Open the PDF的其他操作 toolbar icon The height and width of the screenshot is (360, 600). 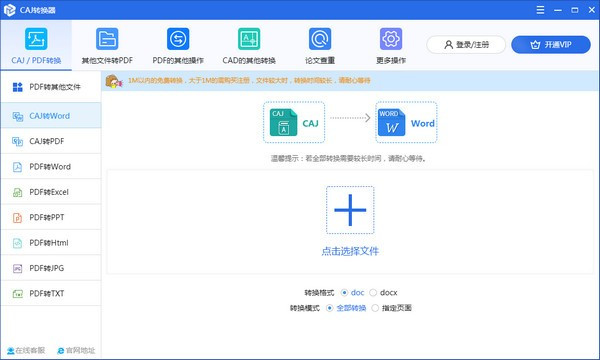pyautogui.click(x=178, y=39)
